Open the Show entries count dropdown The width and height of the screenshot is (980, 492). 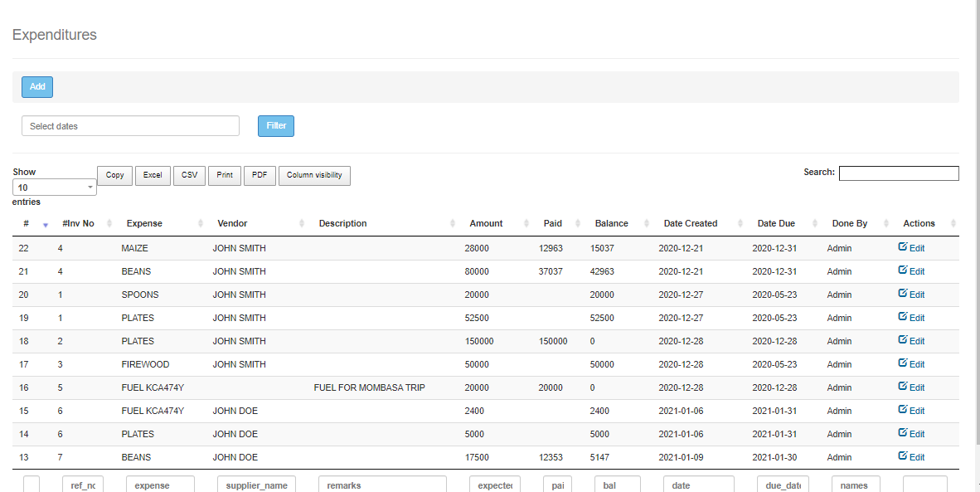55,188
